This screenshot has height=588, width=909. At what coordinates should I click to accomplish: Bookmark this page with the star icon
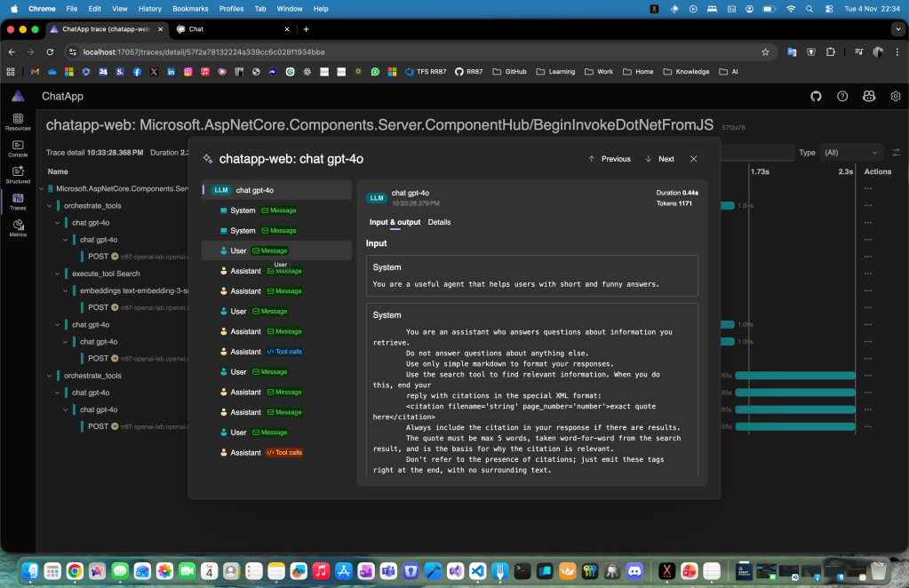coord(765,52)
